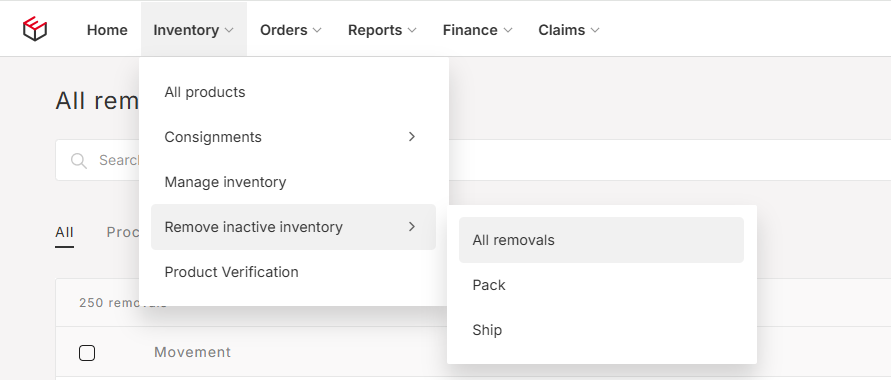
Task: Click Remove inactive inventory entry
Action: (293, 227)
